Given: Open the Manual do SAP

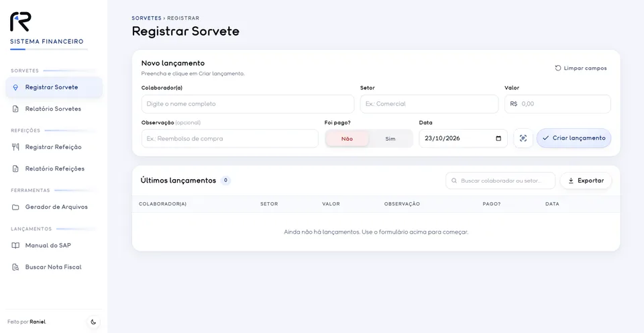Looking at the screenshot, I should click(x=54, y=246).
